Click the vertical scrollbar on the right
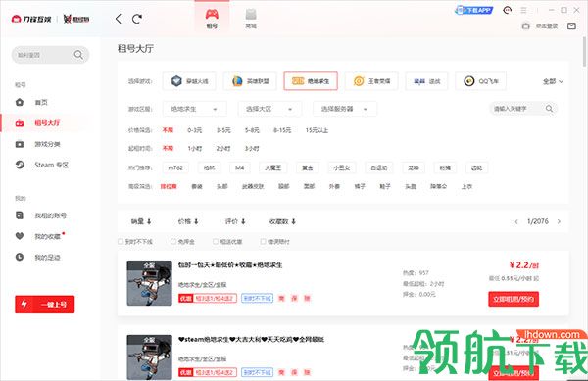Screen dimensions: 588x381 coord(585,53)
